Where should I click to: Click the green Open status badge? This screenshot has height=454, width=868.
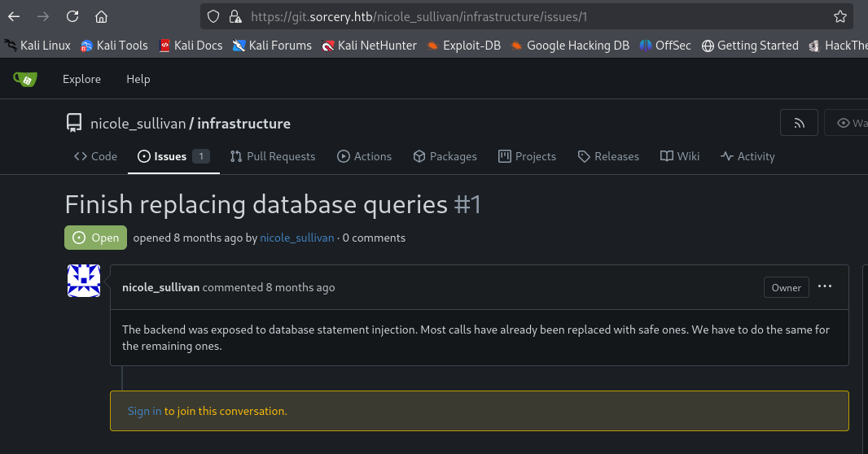[96, 238]
